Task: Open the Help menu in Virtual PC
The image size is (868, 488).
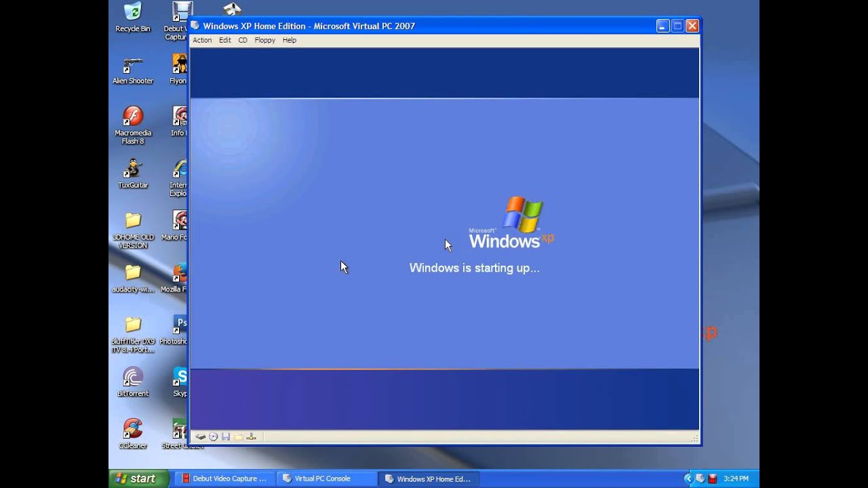Action: 290,40
